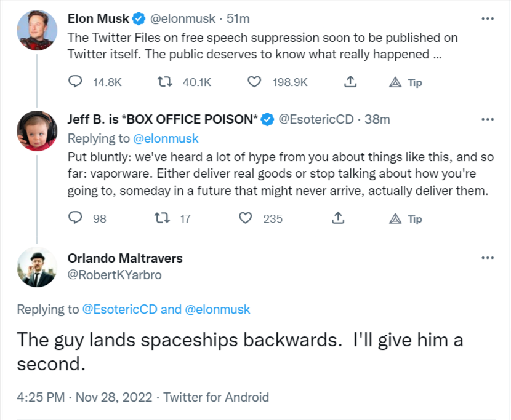Retweet Elon Musk's Twitter Files tweet
The height and width of the screenshot is (420, 511).
tap(164, 82)
